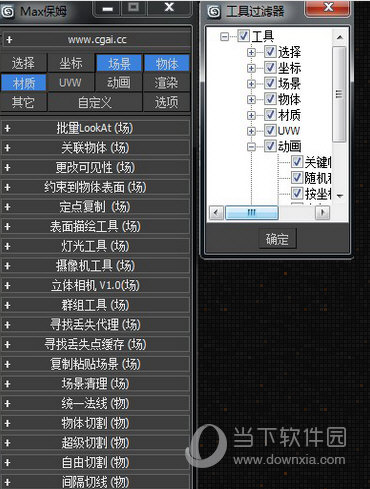370x489 pixels.
Task: Open the 自由切割 tool
Action: tap(96, 463)
